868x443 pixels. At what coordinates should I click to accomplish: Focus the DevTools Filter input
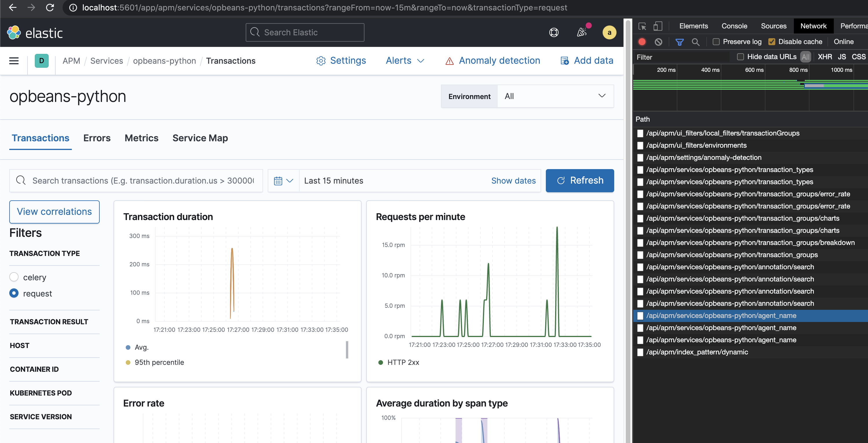682,57
